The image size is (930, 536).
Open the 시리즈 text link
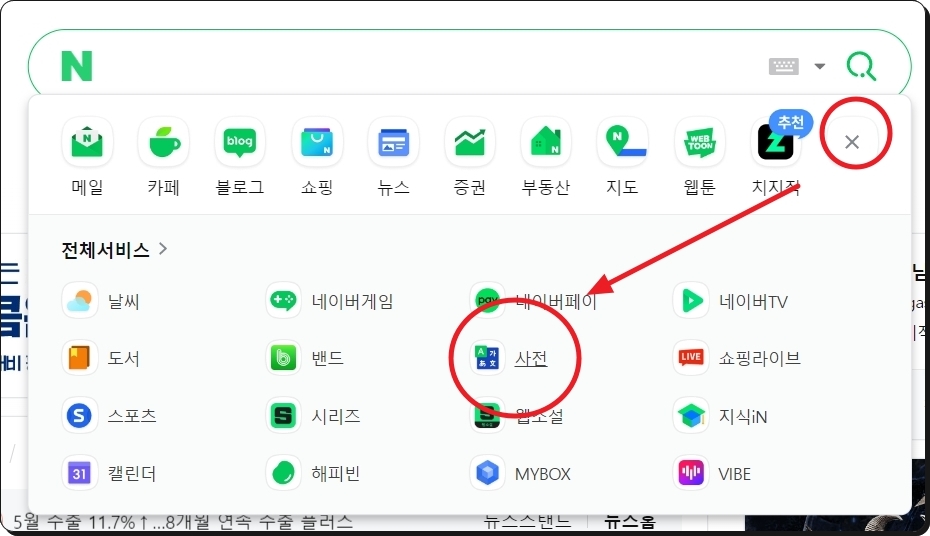tap(336, 416)
